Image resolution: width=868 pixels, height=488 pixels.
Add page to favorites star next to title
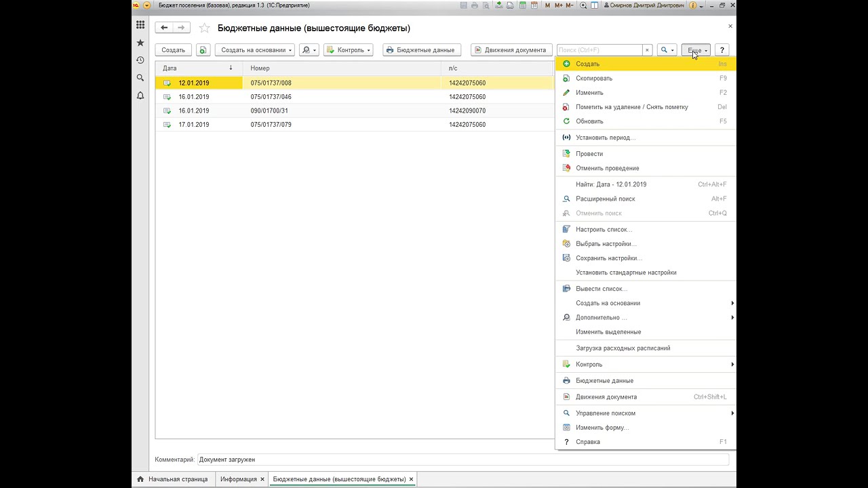pos(204,28)
